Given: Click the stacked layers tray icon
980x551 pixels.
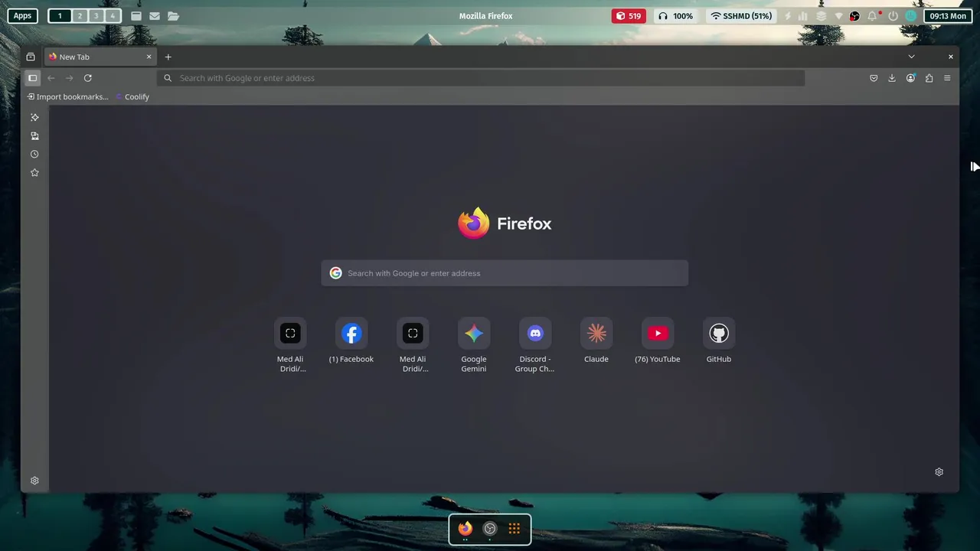Looking at the screenshot, I should 821,15.
